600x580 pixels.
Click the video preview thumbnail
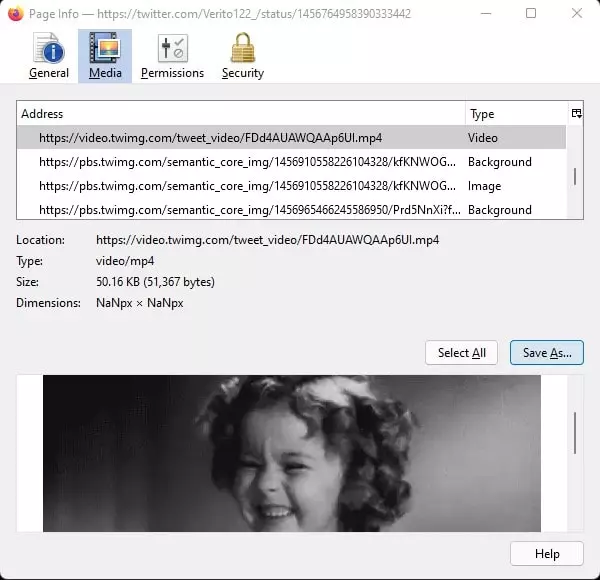click(x=292, y=453)
